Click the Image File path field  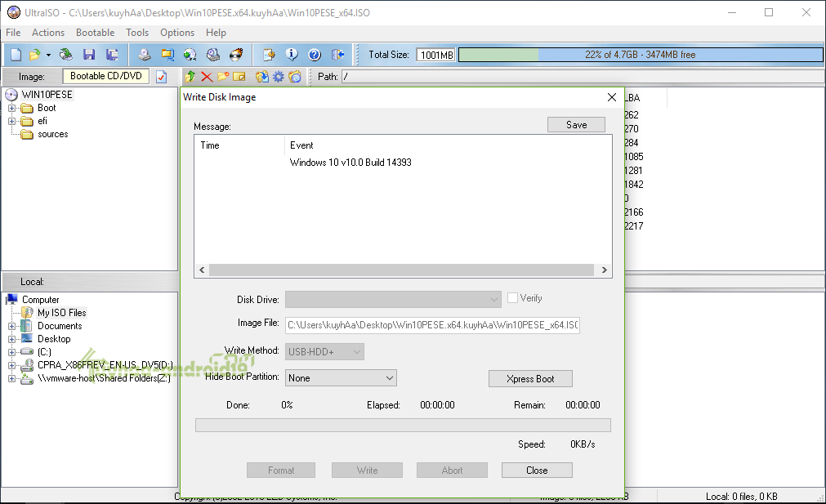pyautogui.click(x=432, y=325)
